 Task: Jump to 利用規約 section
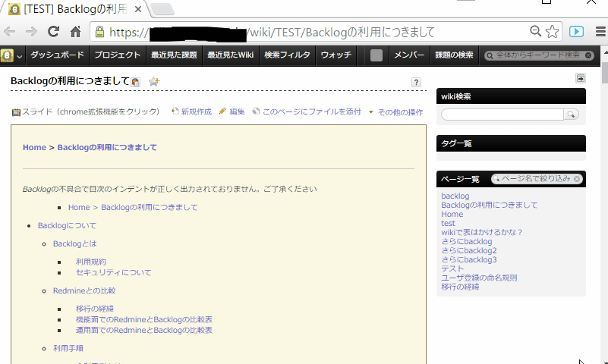[91, 262]
